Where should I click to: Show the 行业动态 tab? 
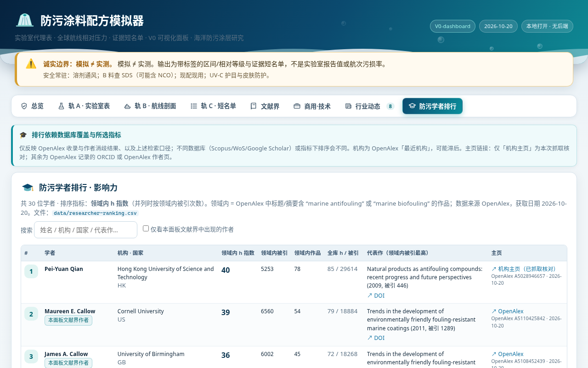369,106
